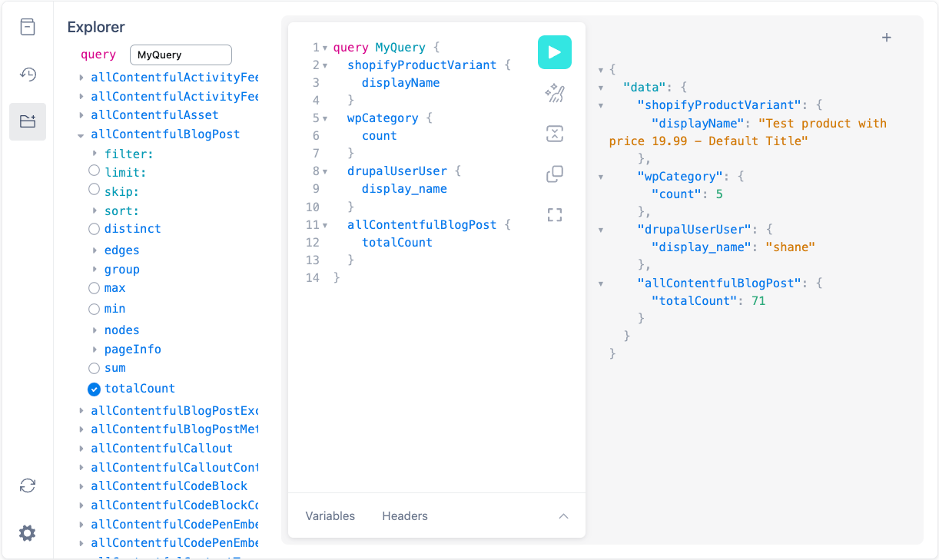Show the query history panel
Image resolution: width=939 pixels, height=560 pixels.
pos(28,75)
